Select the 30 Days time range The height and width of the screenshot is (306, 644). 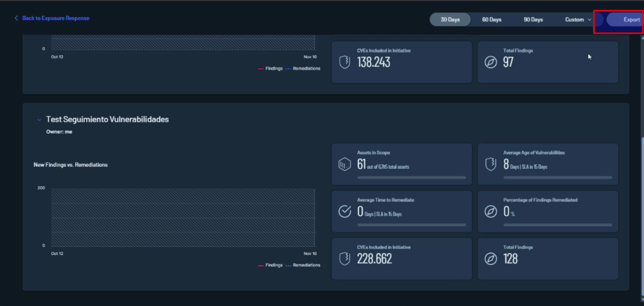click(x=450, y=20)
